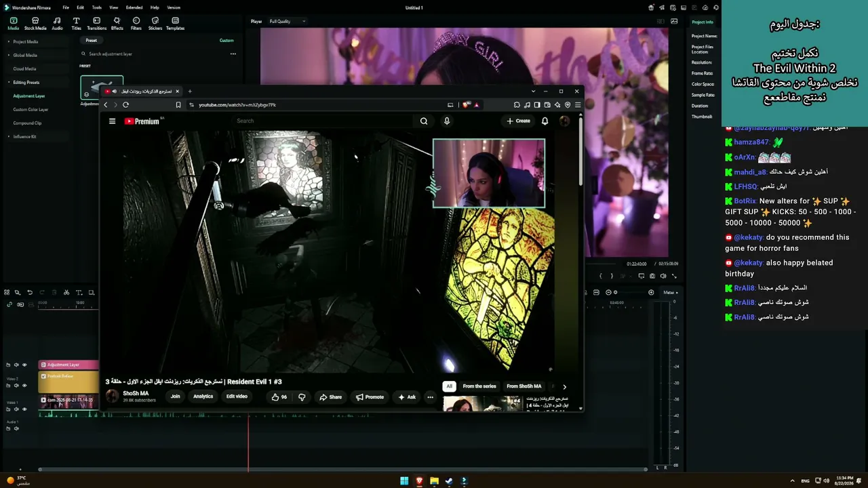Take a snapshot with the player camera icon
The width and height of the screenshot is (868, 488).
652,276
